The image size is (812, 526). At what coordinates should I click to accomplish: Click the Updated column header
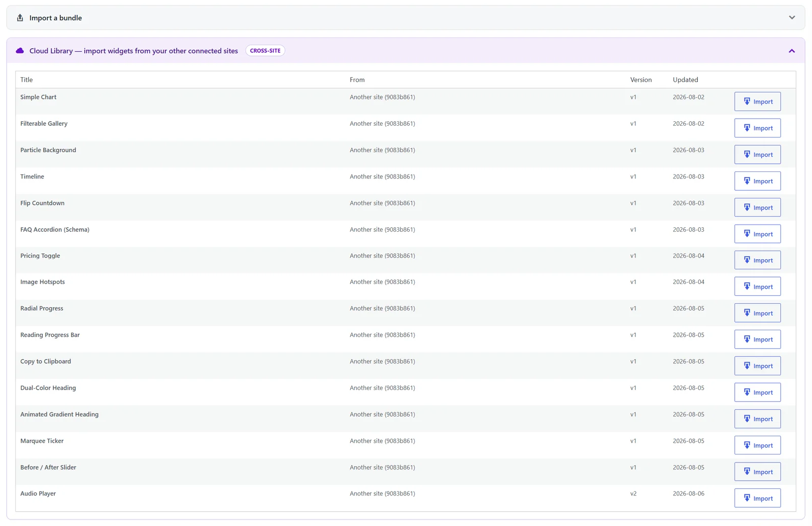point(685,80)
